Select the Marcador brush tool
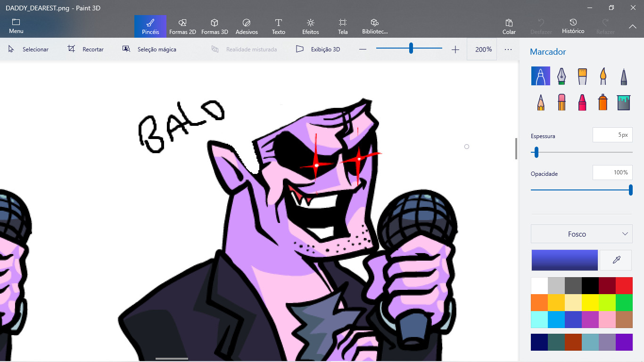The image size is (644, 362). pyautogui.click(x=540, y=76)
